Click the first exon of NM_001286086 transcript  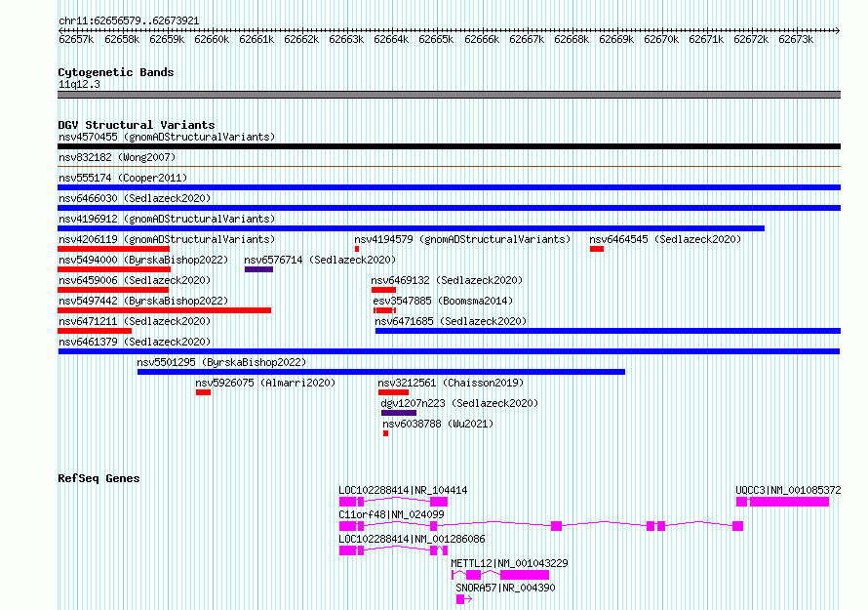tap(347, 550)
